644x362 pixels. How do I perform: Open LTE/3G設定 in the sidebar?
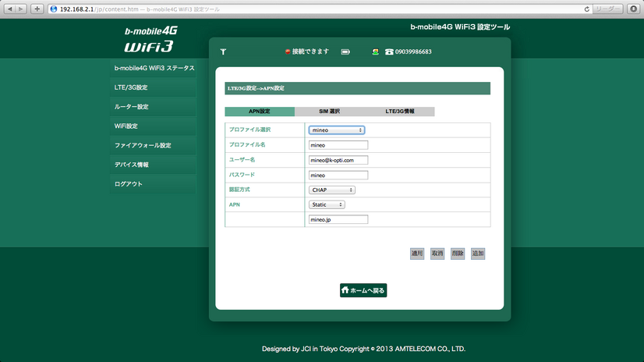(153, 87)
